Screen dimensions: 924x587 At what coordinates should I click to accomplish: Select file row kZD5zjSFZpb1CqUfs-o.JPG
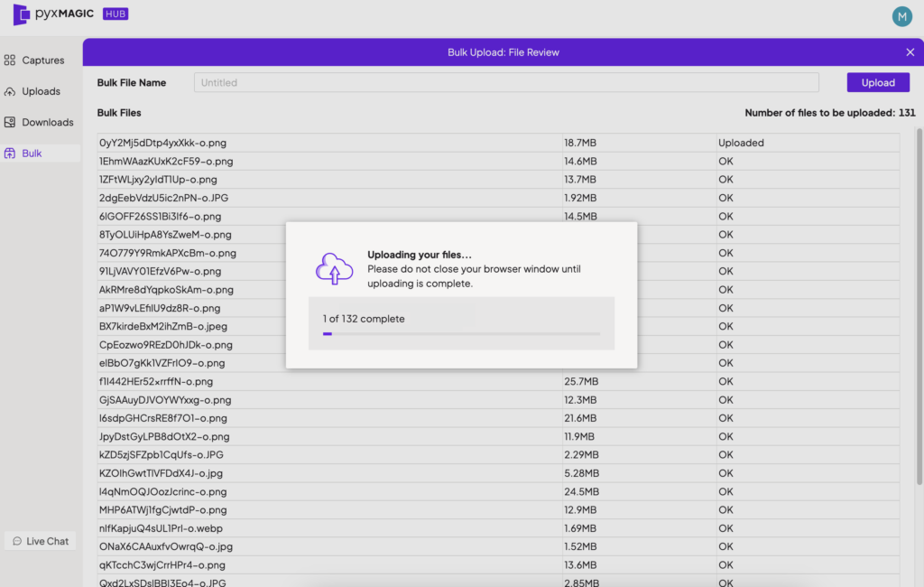(329, 454)
